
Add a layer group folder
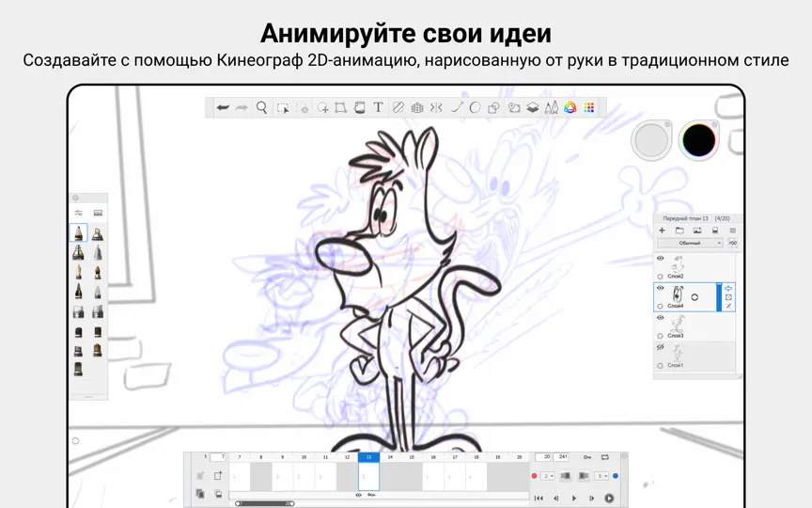click(679, 230)
